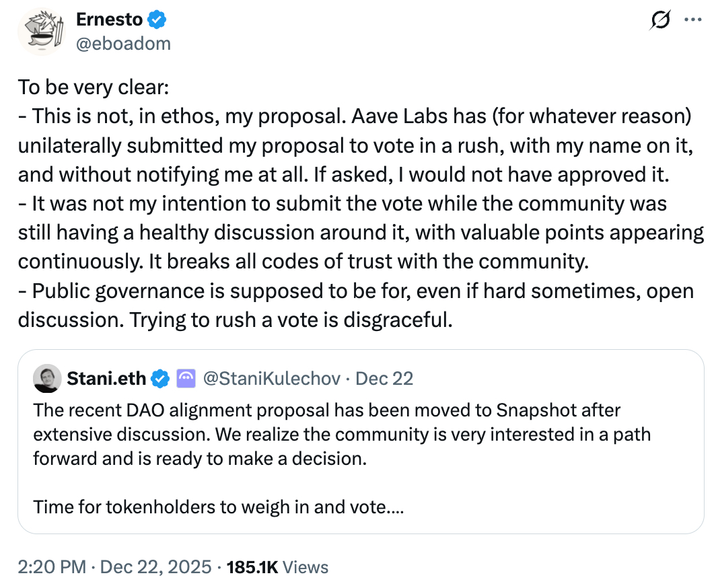
Task: Click Ernesto's blue verified badge
Action: (x=157, y=21)
